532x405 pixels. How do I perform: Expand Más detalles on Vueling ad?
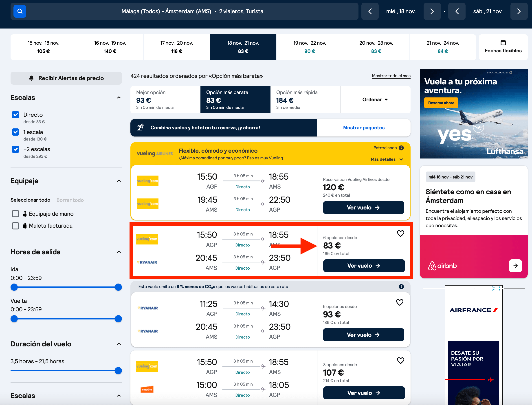(387, 159)
